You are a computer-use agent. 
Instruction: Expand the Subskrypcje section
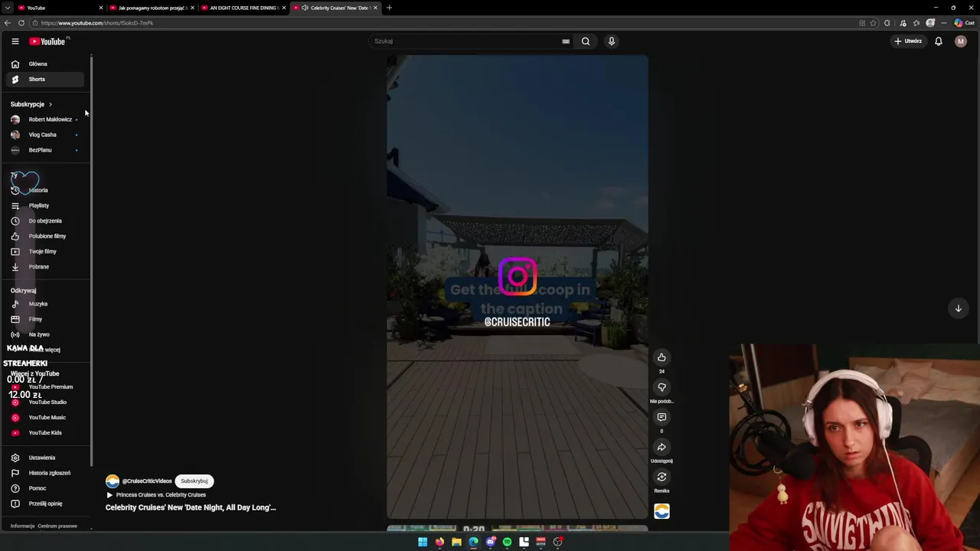coord(31,104)
